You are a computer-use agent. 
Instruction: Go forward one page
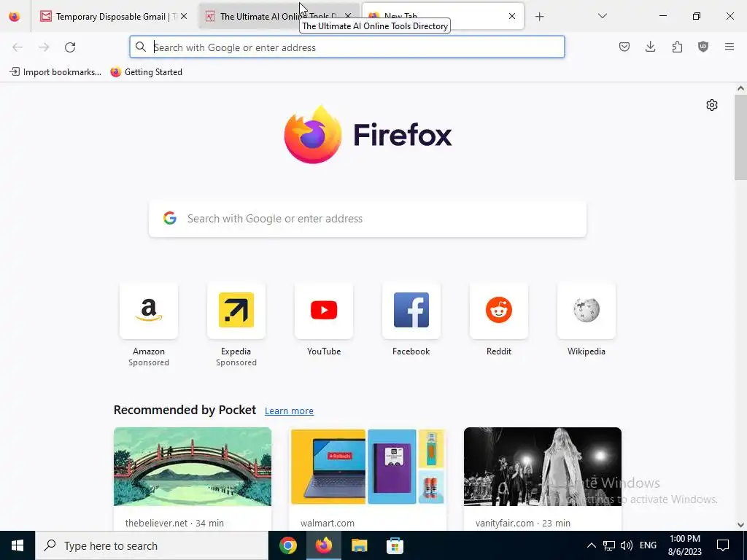click(44, 47)
